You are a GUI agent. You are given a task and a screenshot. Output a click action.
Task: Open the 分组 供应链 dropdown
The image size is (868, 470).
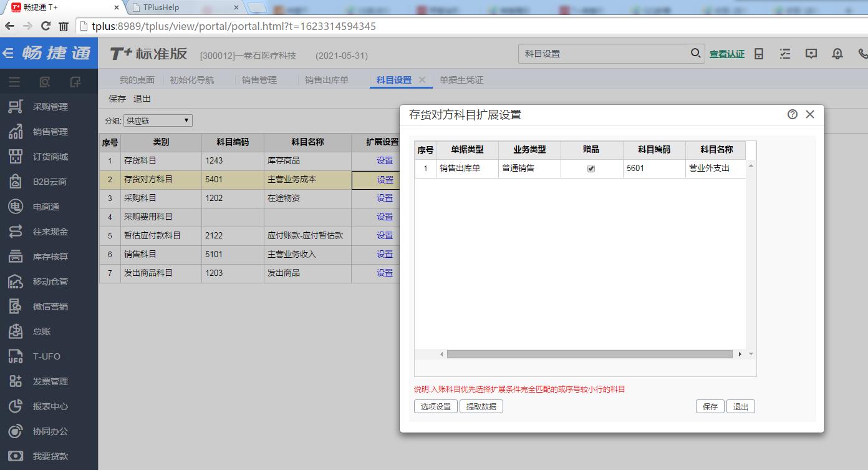tap(158, 120)
